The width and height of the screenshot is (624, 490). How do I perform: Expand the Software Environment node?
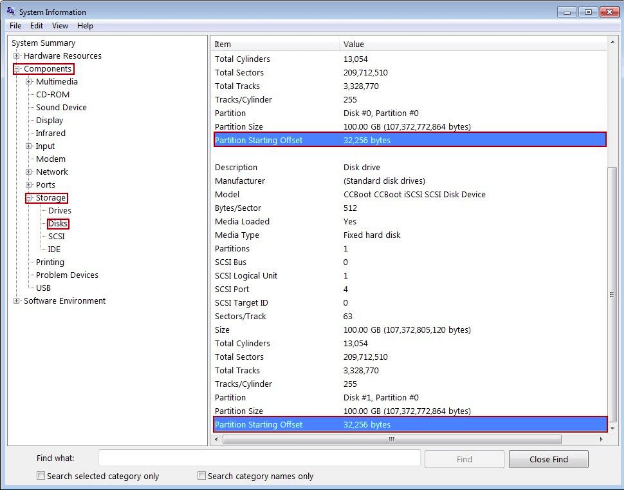[17, 301]
